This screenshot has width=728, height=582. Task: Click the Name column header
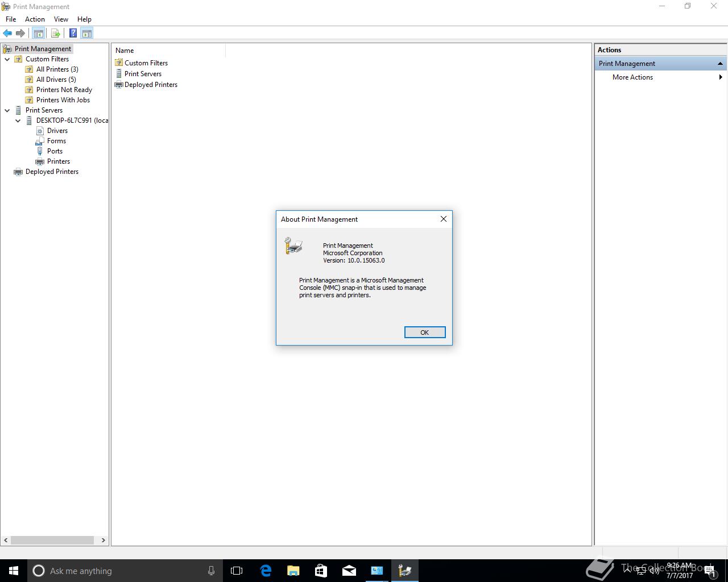pyautogui.click(x=169, y=51)
